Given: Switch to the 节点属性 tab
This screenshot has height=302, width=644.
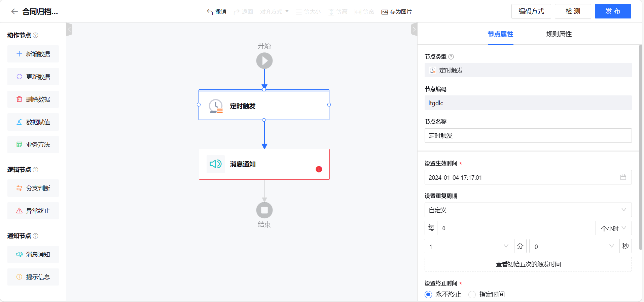Looking at the screenshot, I should point(500,34).
